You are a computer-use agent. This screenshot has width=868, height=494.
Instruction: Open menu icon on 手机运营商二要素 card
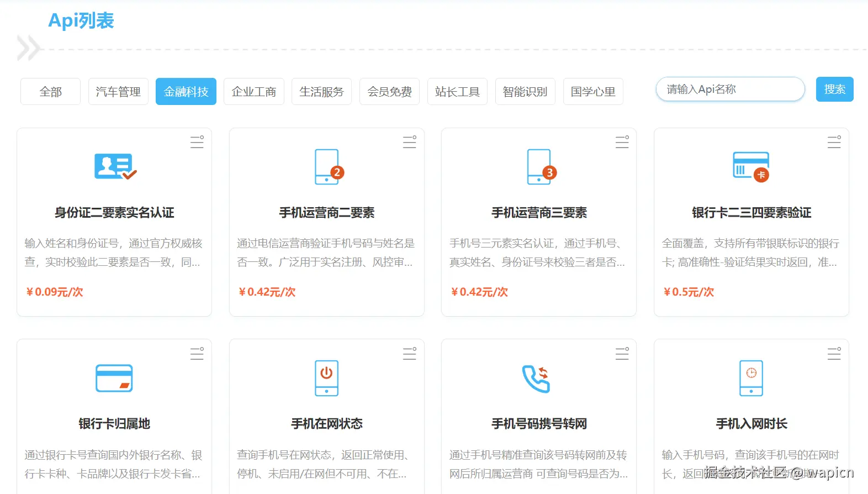(410, 142)
